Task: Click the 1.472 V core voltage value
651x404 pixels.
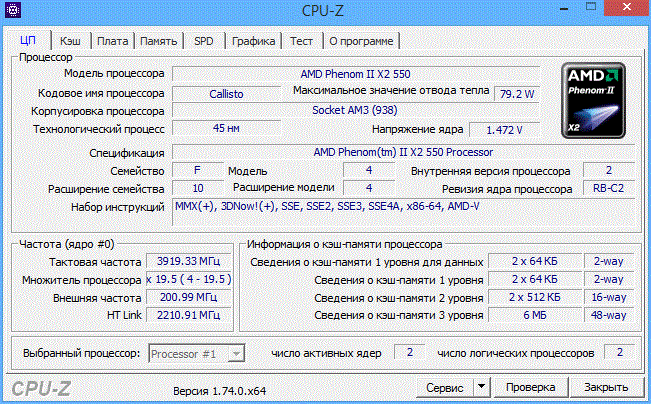Action: (x=504, y=130)
